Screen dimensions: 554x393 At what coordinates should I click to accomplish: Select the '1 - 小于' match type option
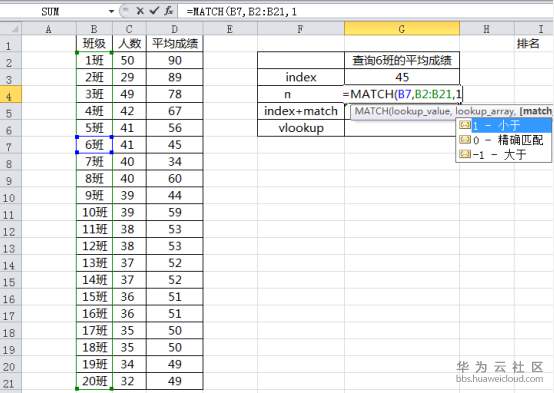coord(504,125)
